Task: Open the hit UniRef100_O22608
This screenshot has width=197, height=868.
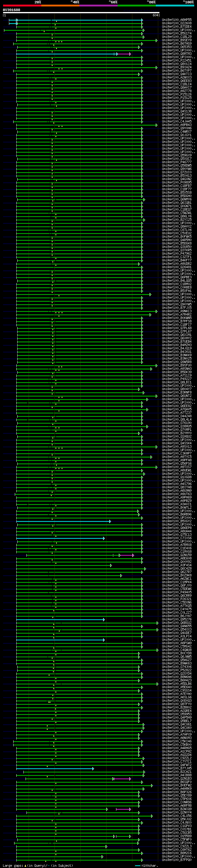Action: pos(177,23)
